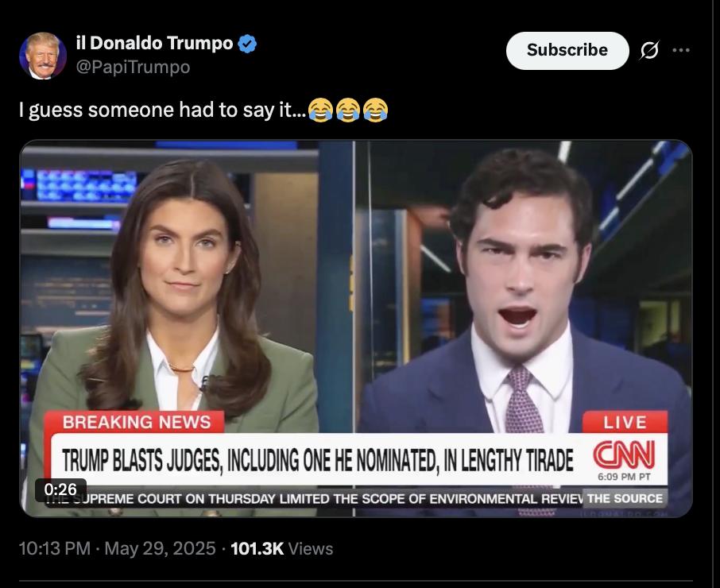The width and height of the screenshot is (720, 588).
Task: Click the last laughing-crying emoji in the post
Action: [x=376, y=110]
